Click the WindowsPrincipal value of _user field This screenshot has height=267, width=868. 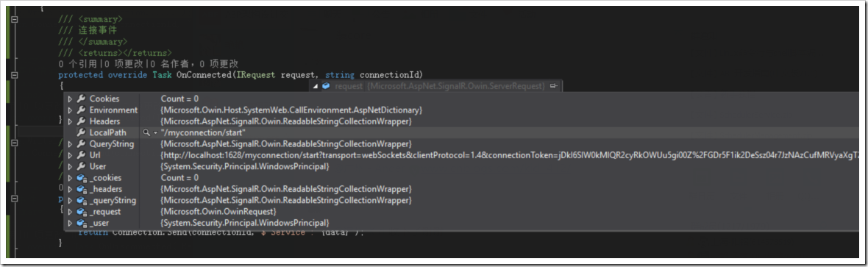tap(245, 223)
